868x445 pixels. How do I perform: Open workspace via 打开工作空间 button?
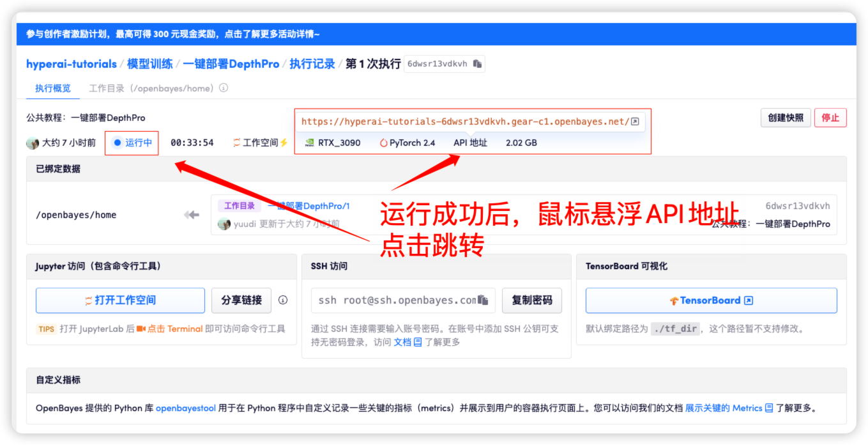(x=120, y=301)
